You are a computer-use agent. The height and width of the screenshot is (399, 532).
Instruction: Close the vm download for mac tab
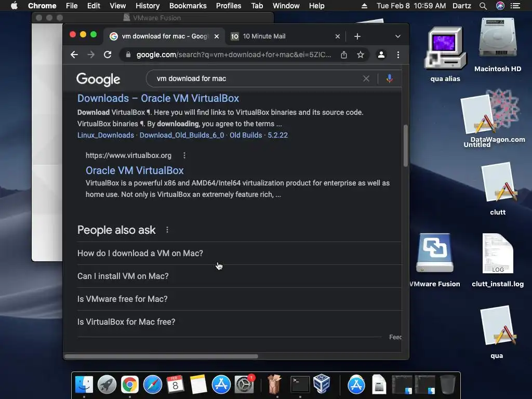point(217,36)
